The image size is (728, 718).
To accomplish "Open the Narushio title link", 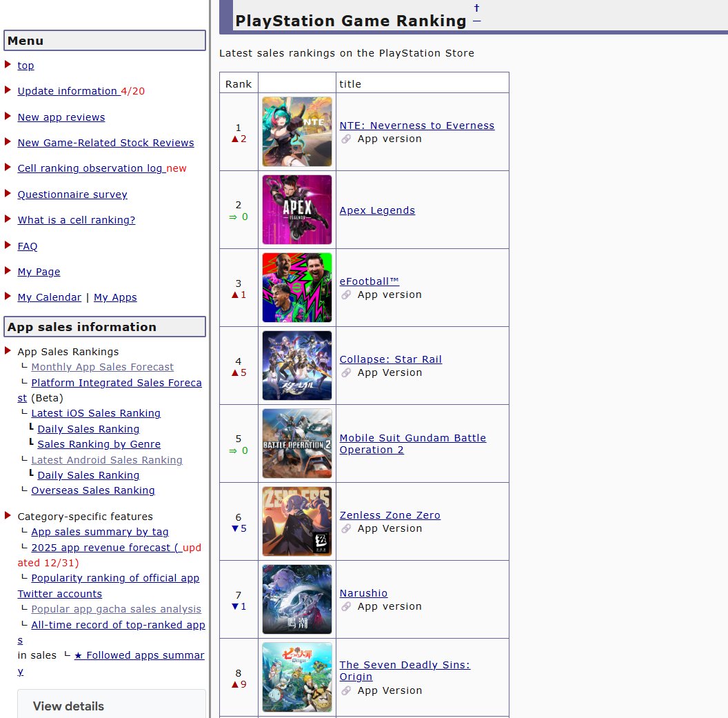I will [363, 594].
